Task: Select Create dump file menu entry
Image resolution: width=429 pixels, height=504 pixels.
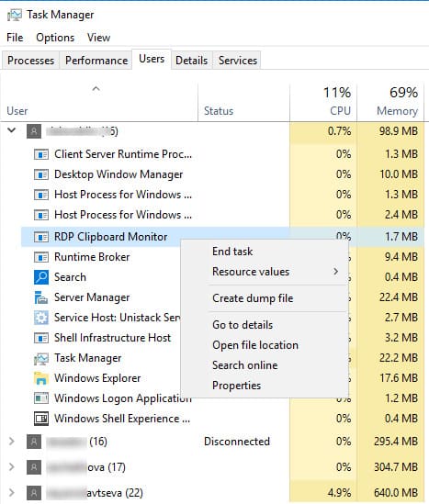Action: (x=253, y=298)
